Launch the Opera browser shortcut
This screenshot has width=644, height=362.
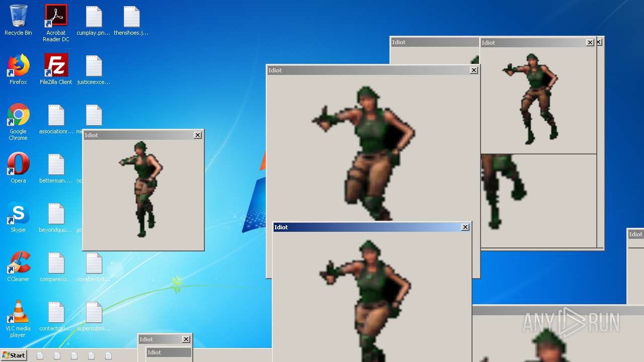pos(18,168)
